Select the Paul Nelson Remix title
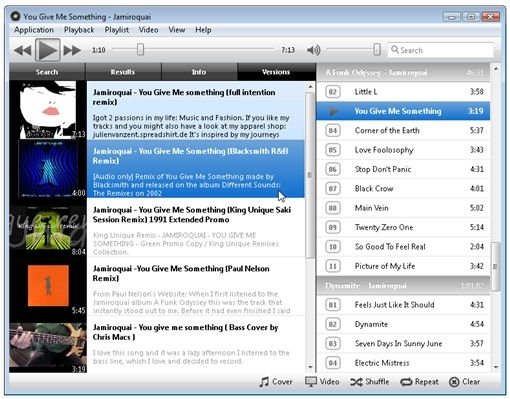Viewport: 510px width, 399px height. (x=181, y=273)
